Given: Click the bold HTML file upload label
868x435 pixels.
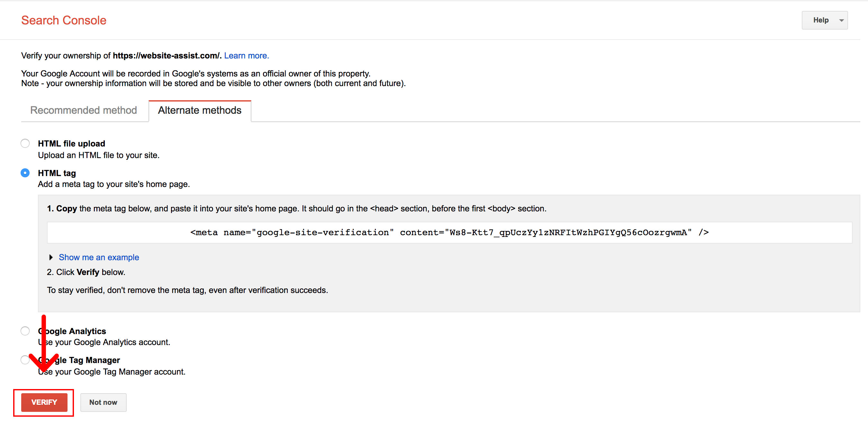Looking at the screenshot, I should 71,144.
